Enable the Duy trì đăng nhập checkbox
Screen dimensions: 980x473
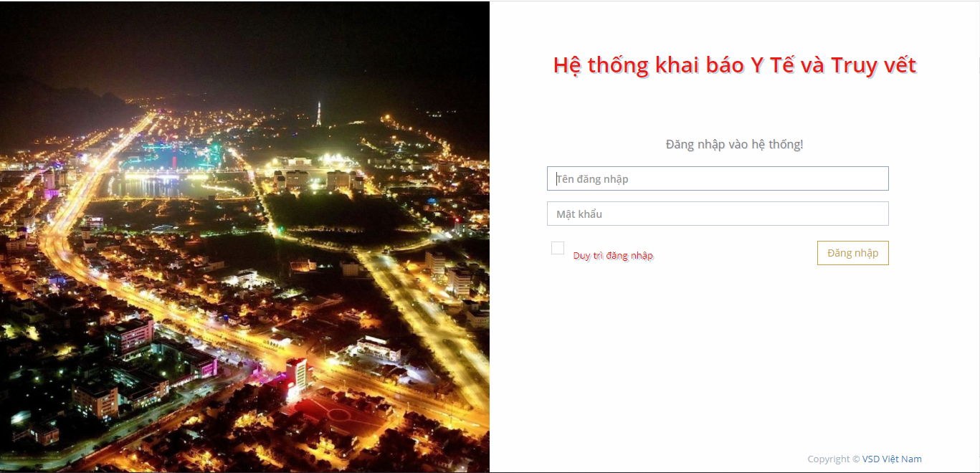coord(558,248)
